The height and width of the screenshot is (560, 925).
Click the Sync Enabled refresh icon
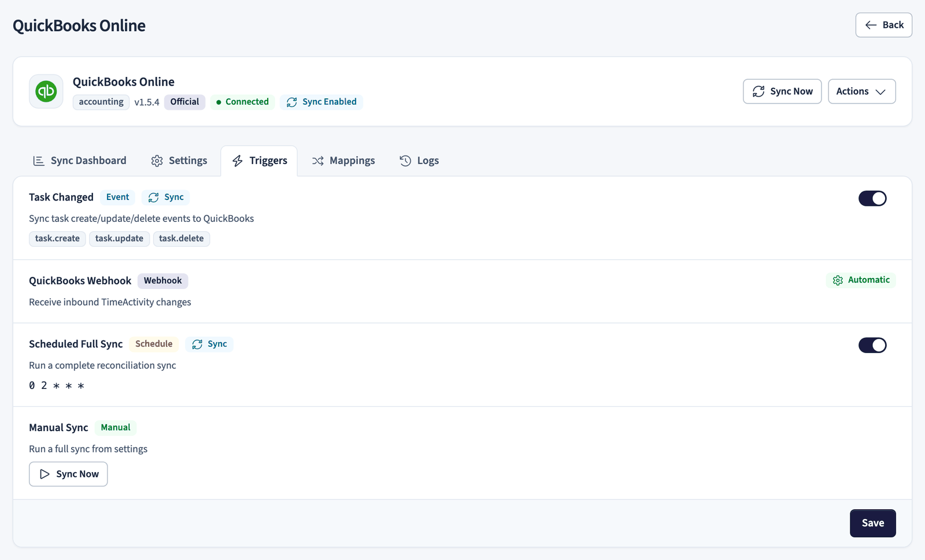(x=292, y=102)
